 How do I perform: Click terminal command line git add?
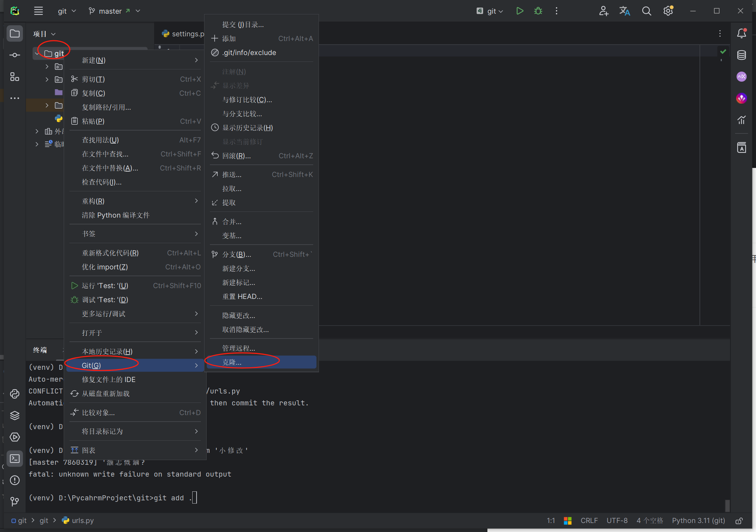click(x=113, y=498)
